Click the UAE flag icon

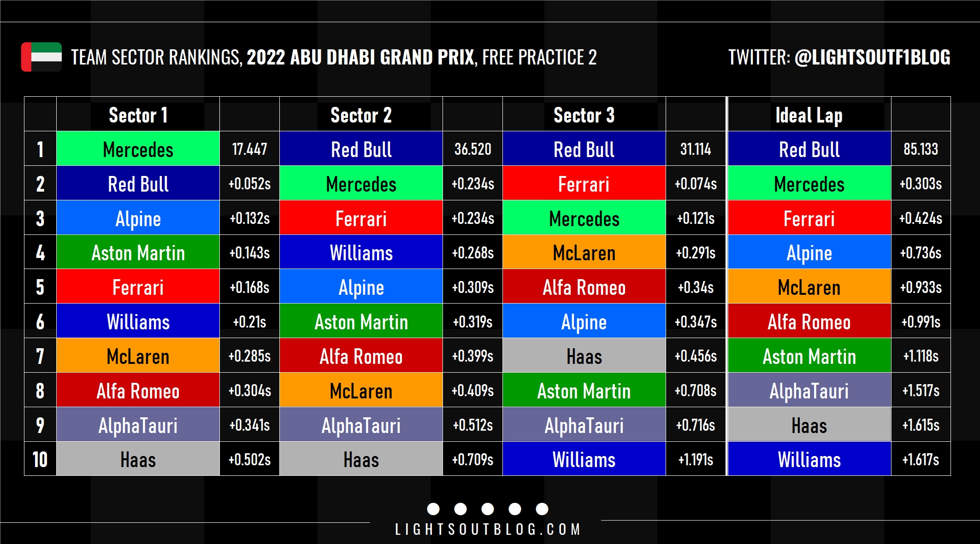(x=41, y=57)
